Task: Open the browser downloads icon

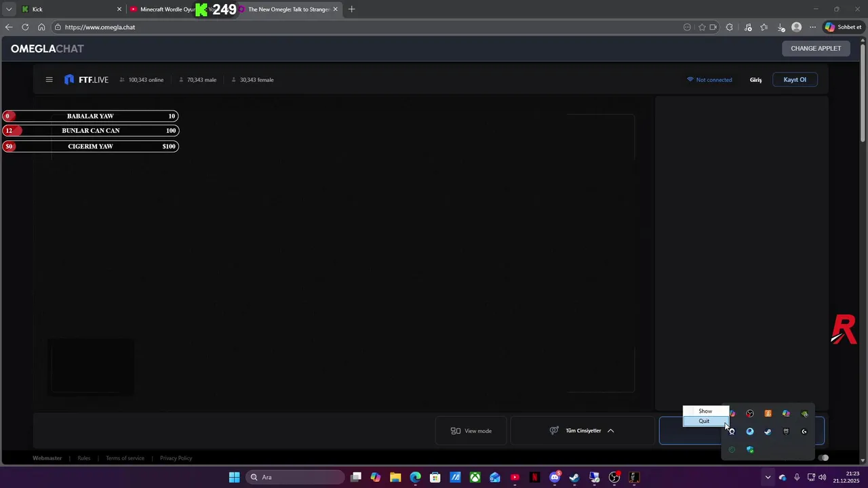Action: pyautogui.click(x=781, y=27)
